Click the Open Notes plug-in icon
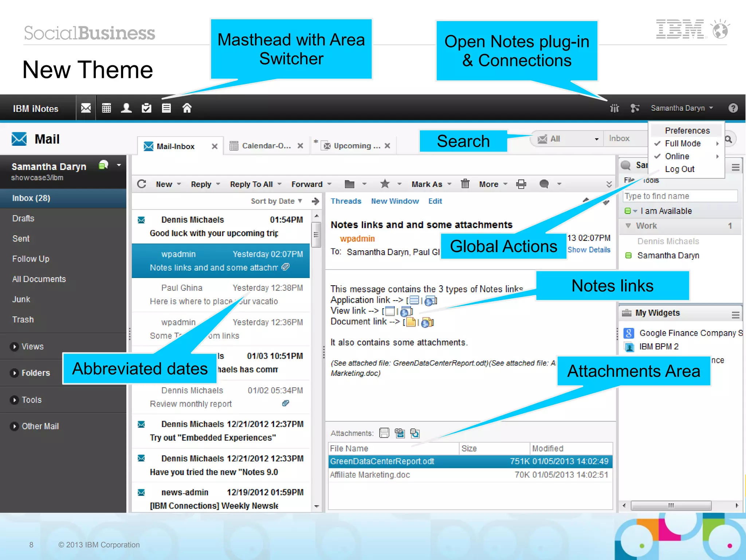This screenshot has width=746, height=560. (x=615, y=108)
